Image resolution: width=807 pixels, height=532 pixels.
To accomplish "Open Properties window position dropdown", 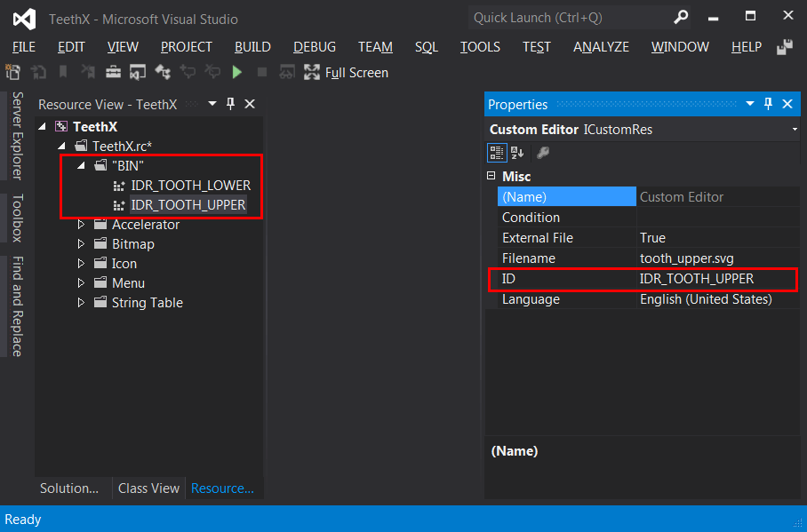I will click(x=750, y=104).
